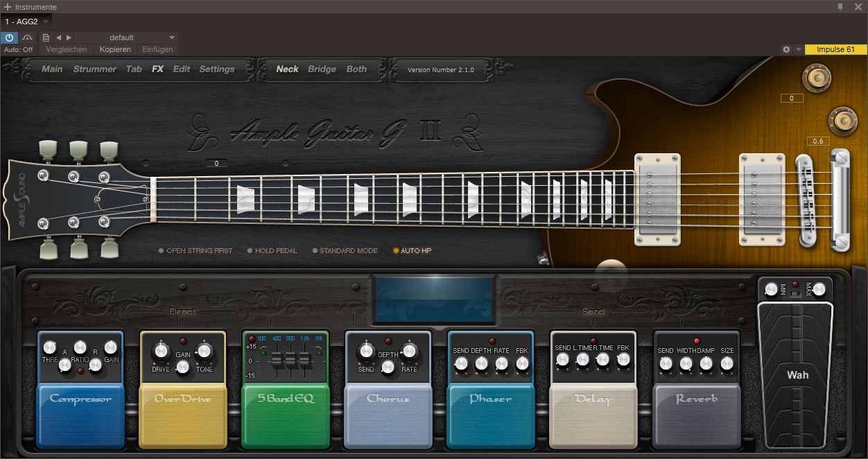Toggle the Reverb on/off LED

pyautogui.click(x=697, y=341)
